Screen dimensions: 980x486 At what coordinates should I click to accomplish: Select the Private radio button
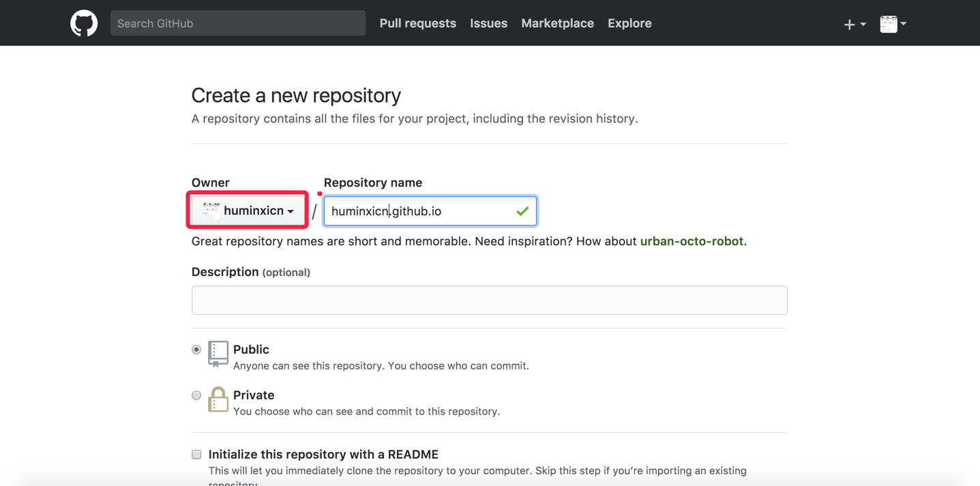(x=196, y=395)
